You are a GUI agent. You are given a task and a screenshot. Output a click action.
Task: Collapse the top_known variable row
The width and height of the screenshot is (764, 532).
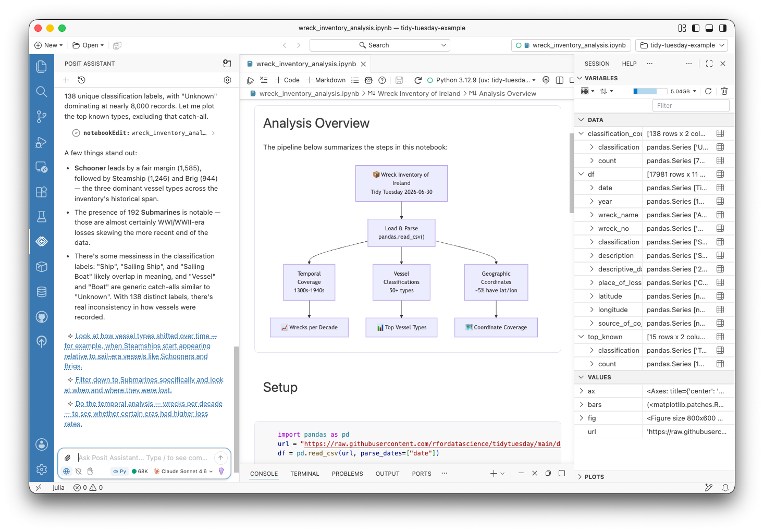581,337
